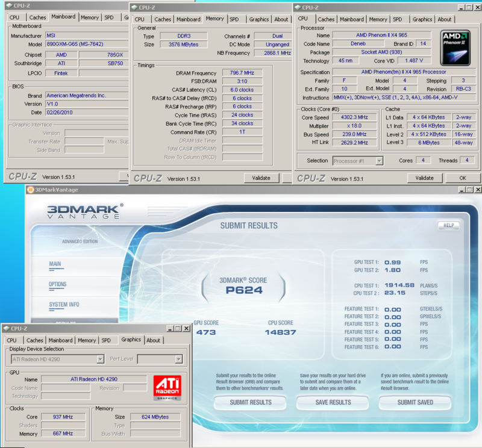Screen dimensions: 482x448
Task: Click CPU-Z icon in Graphics window title bar
Action: [7, 328]
